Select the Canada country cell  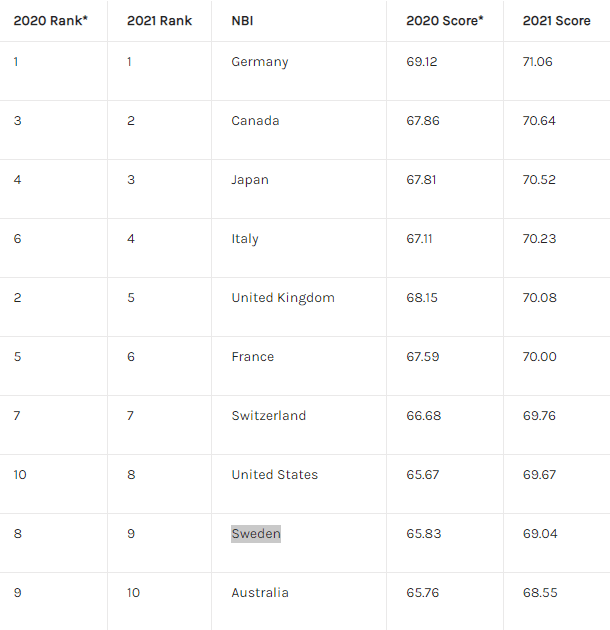coord(255,121)
